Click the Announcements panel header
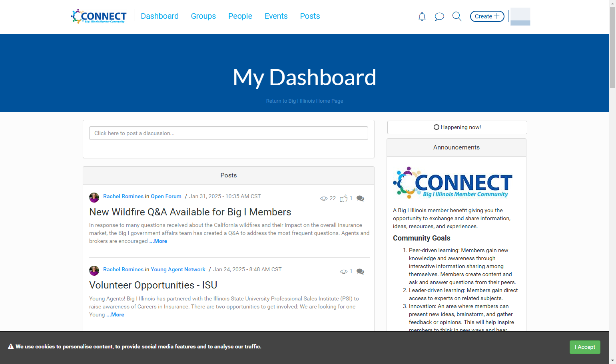The image size is (616, 364). coord(457,147)
